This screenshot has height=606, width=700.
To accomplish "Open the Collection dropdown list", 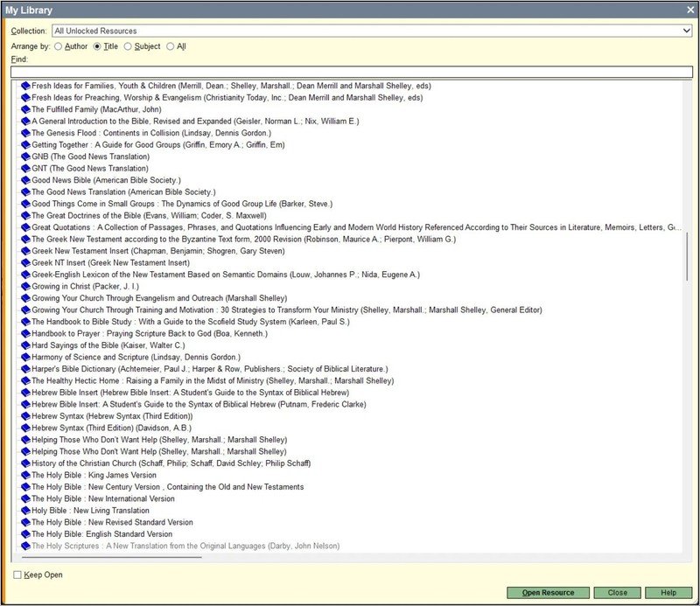I will [686, 31].
